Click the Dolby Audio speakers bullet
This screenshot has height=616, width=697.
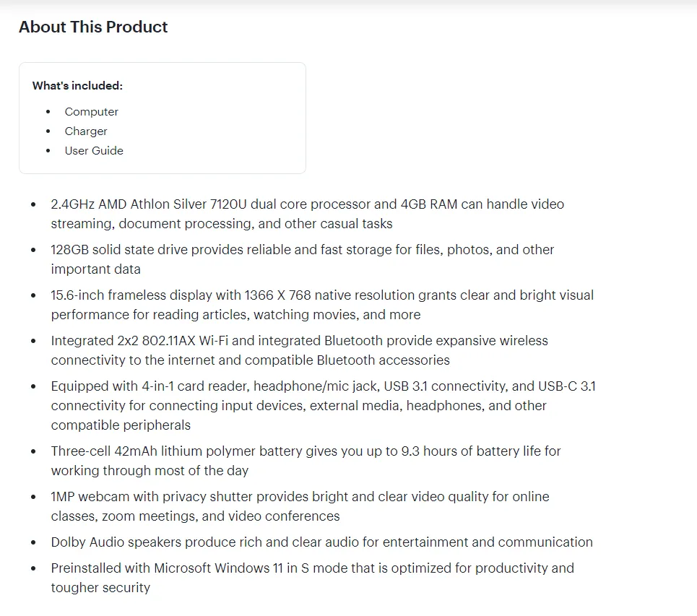click(x=322, y=542)
